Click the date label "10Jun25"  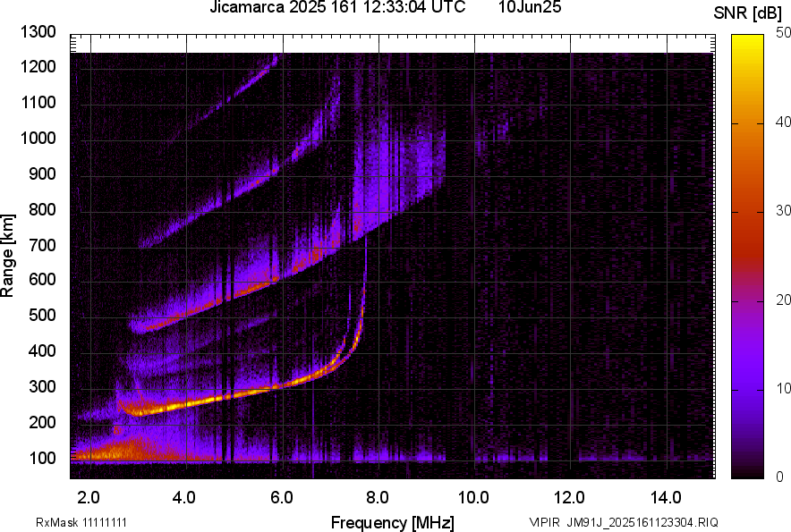[529, 8]
